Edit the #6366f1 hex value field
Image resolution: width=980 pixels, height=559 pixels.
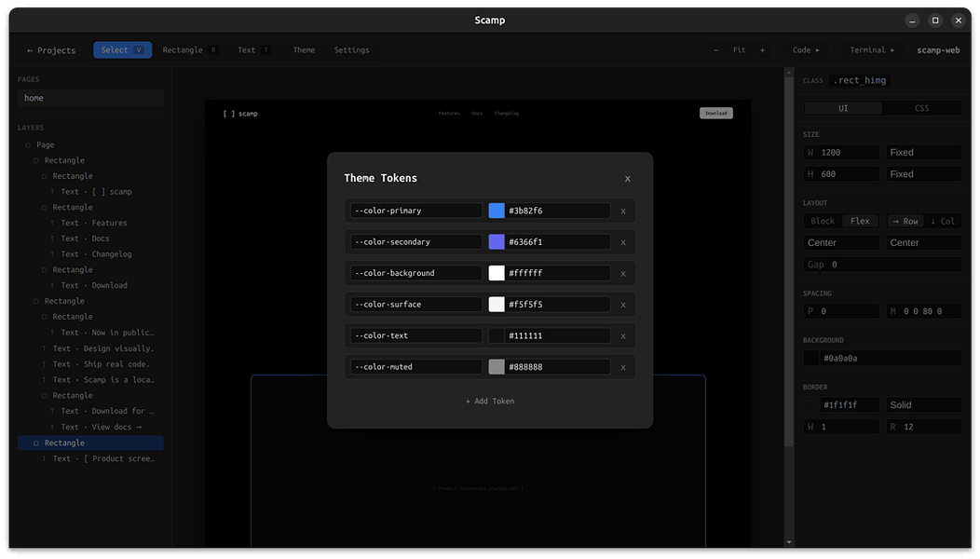[x=557, y=242]
